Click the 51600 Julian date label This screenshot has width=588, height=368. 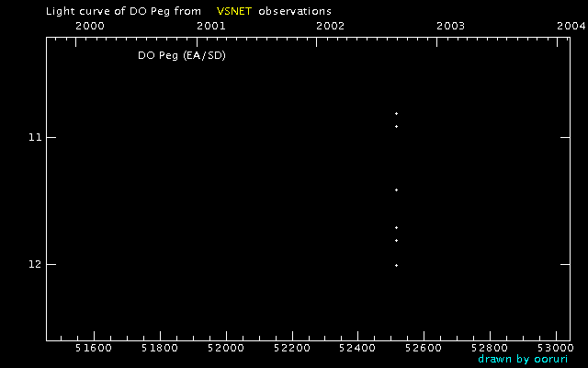pos(94,348)
